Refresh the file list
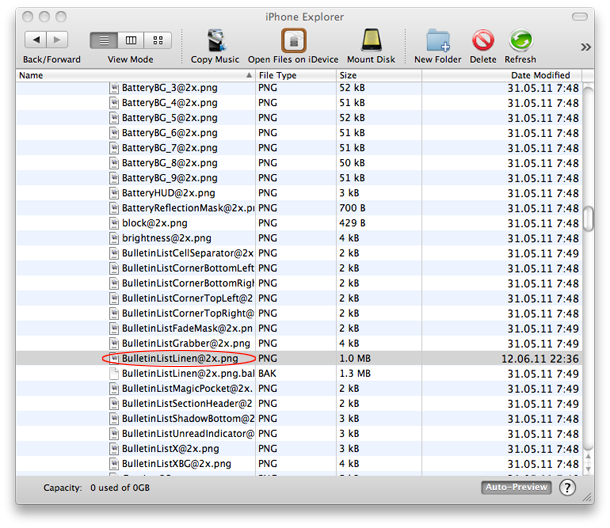The image size is (610, 528). [520, 40]
